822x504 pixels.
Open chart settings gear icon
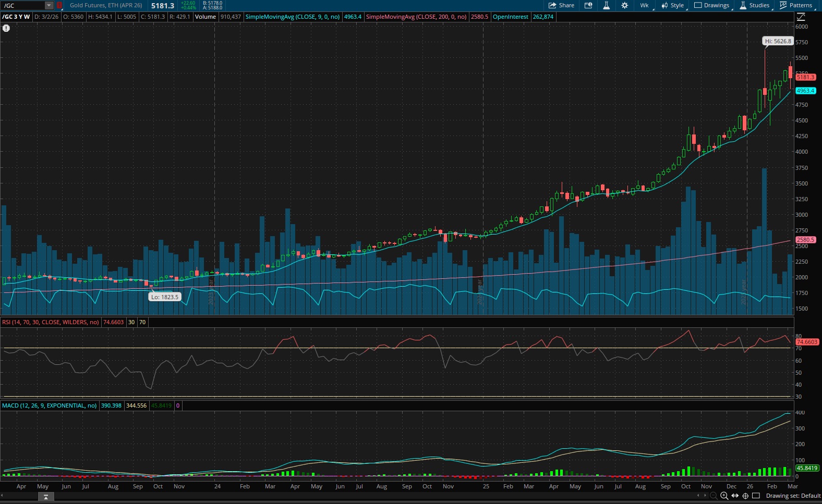[624, 5]
